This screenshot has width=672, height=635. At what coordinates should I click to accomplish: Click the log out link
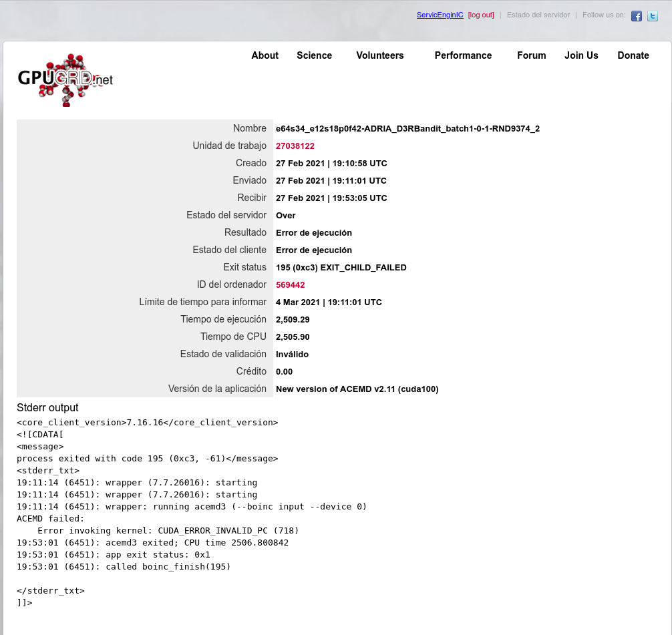pos(481,15)
